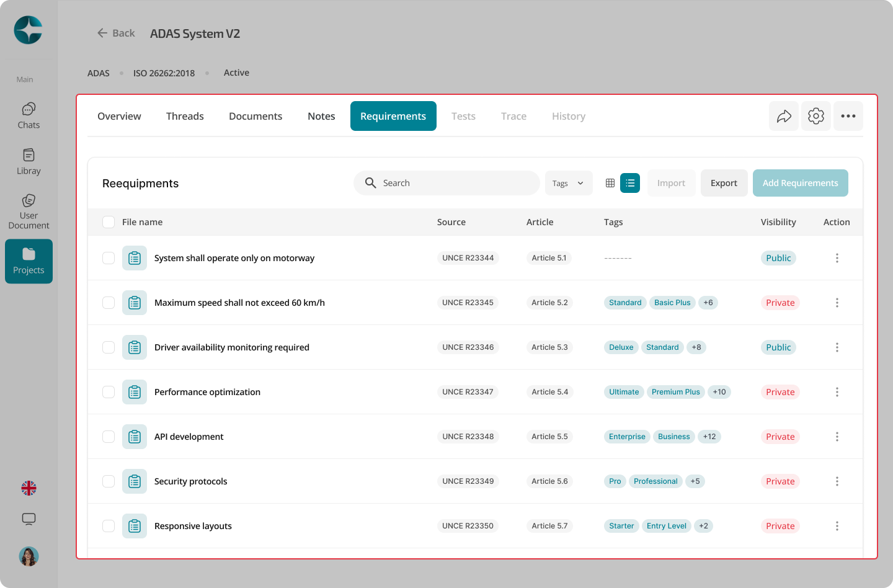Select the Security protocols row checkbox
893x588 pixels.
[x=109, y=481]
